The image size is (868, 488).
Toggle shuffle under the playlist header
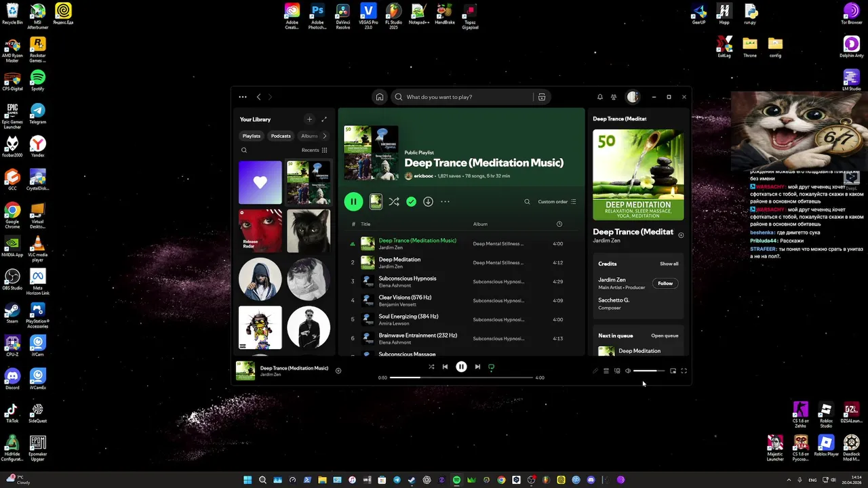coord(394,201)
